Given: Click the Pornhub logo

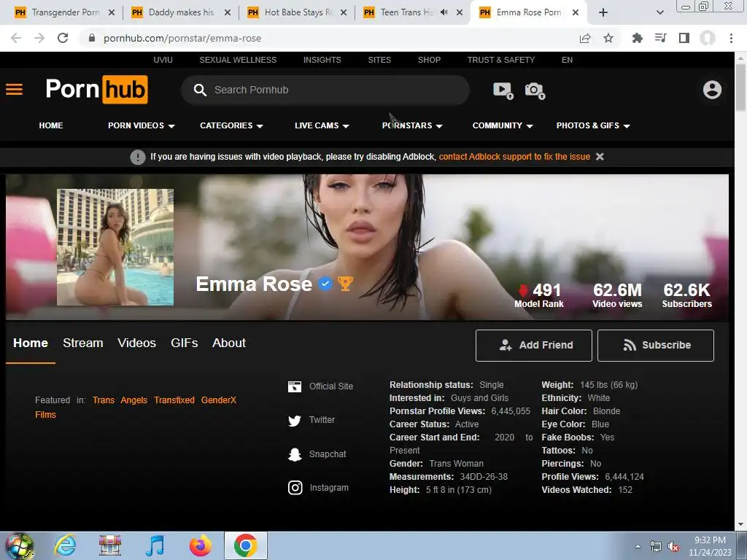Looking at the screenshot, I should point(97,90).
